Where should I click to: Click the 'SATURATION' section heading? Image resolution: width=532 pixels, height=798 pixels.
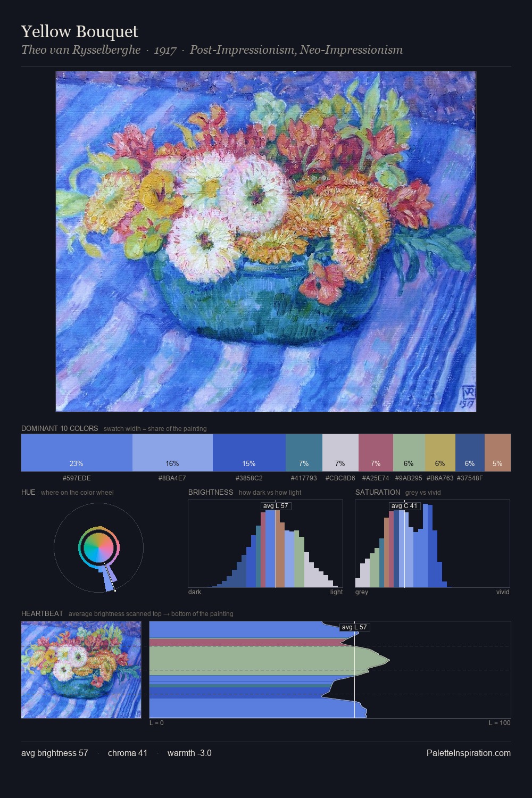pos(378,492)
